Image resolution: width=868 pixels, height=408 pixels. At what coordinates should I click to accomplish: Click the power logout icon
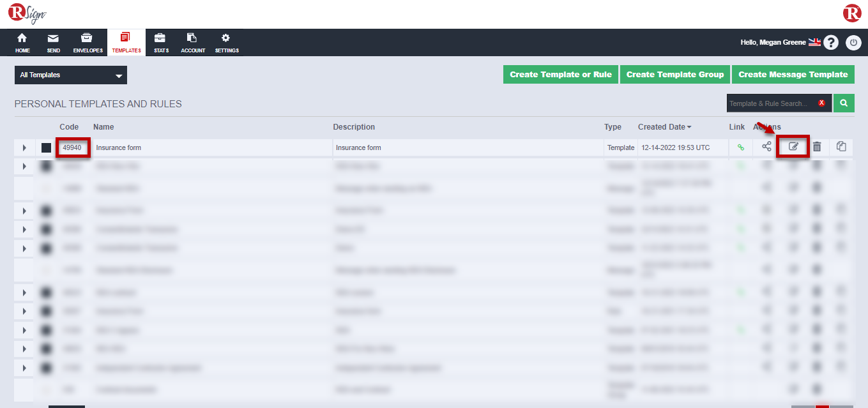[853, 42]
